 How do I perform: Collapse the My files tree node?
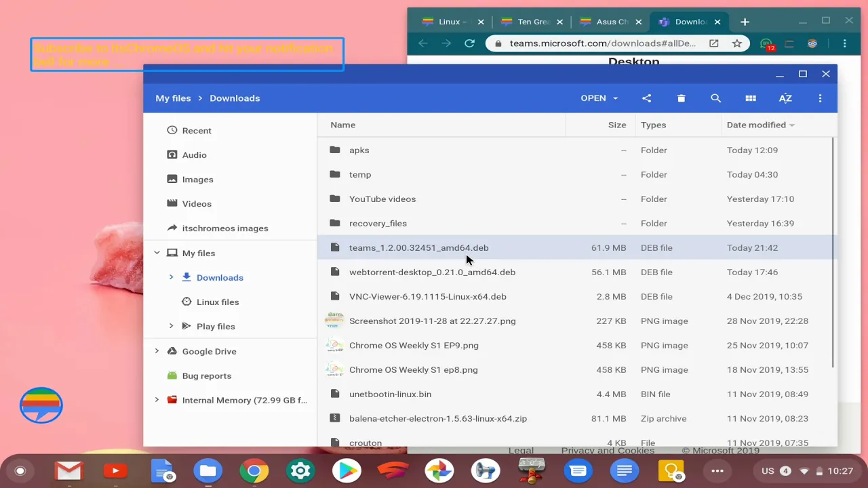pyautogui.click(x=157, y=253)
